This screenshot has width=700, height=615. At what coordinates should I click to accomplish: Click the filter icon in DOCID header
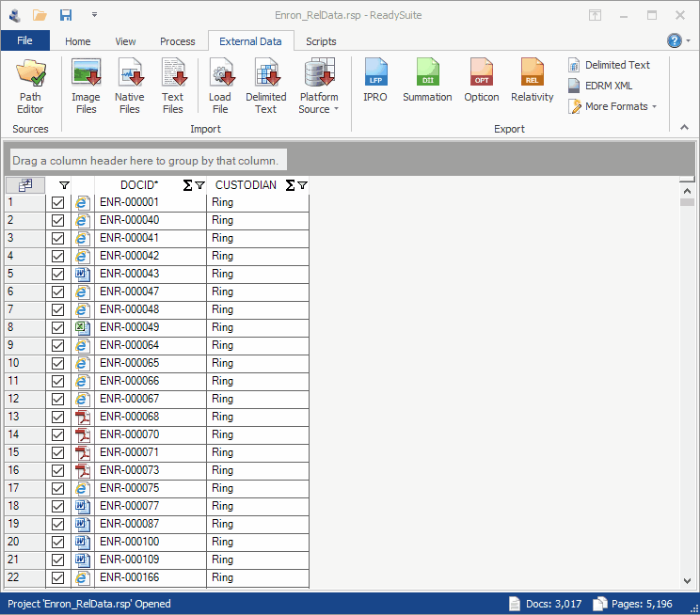(200, 185)
